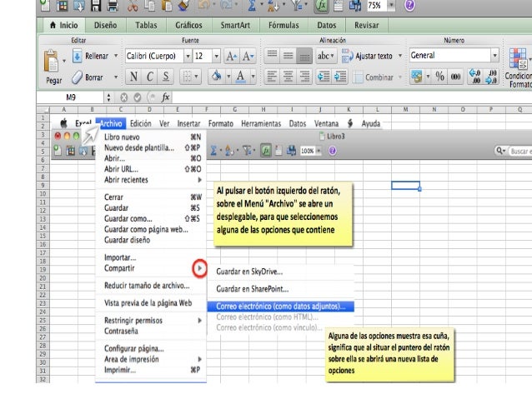Image resolution: width=532 pixels, height=399 pixels.
Task: Click Ajustar texto wrap button
Action: coord(367,56)
